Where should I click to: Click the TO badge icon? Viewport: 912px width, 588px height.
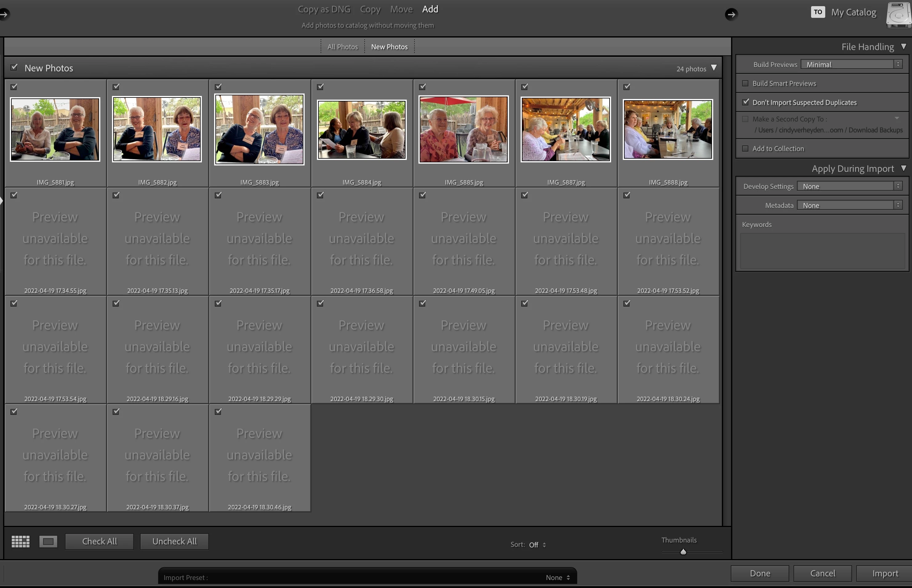818,12
